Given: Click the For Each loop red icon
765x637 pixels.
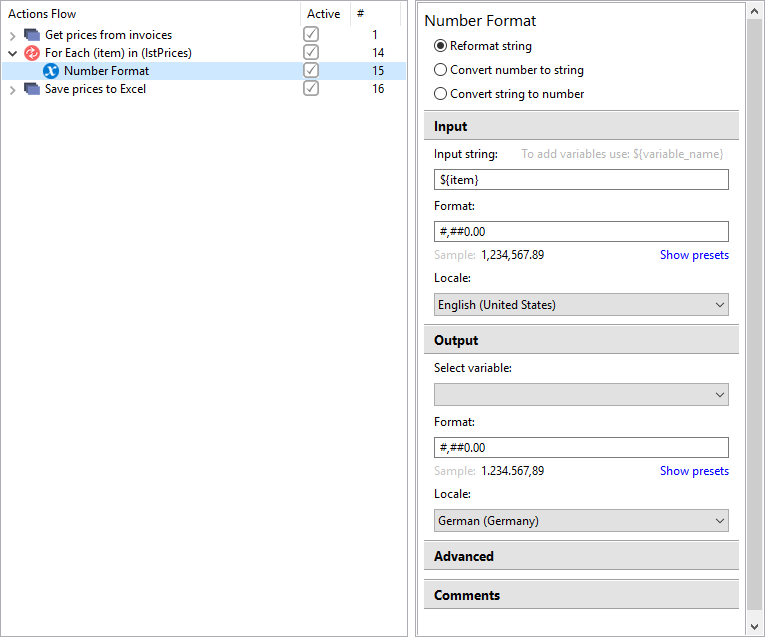Looking at the screenshot, I should (x=32, y=53).
